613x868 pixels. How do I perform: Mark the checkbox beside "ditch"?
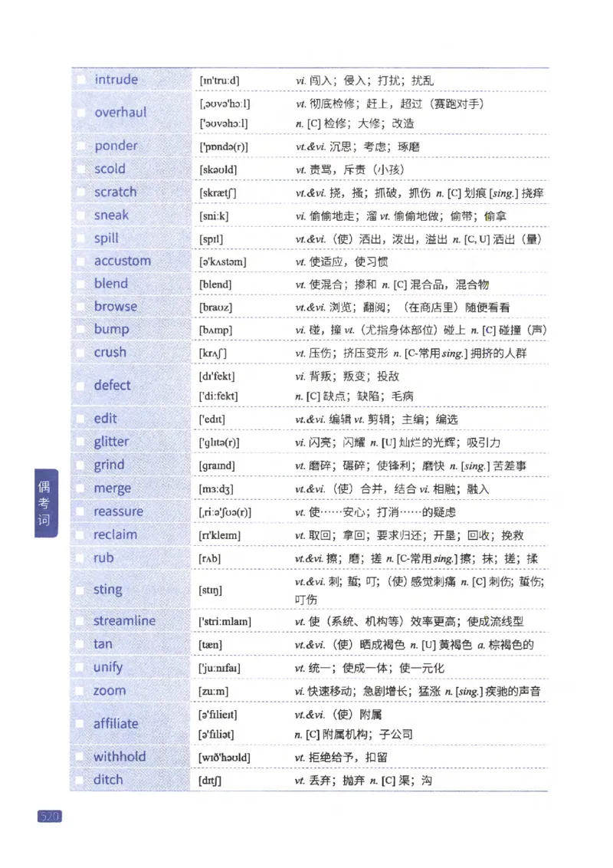click(82, 779)
